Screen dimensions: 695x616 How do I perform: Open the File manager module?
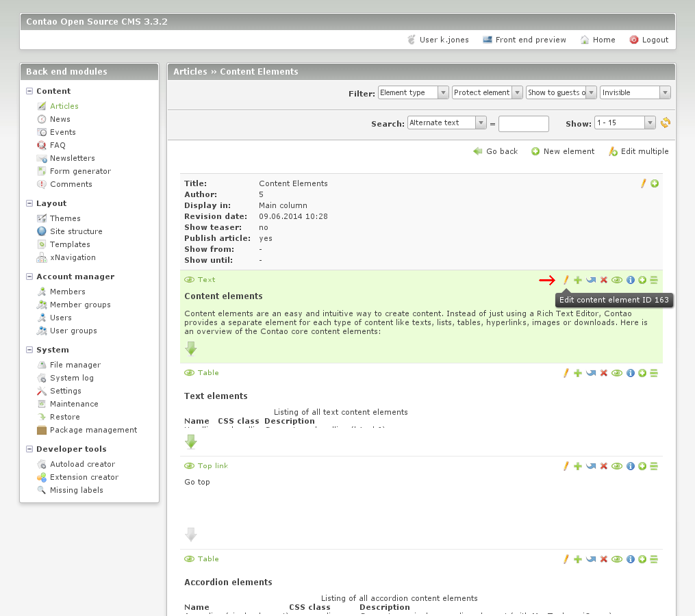click(x=75, y=365)
